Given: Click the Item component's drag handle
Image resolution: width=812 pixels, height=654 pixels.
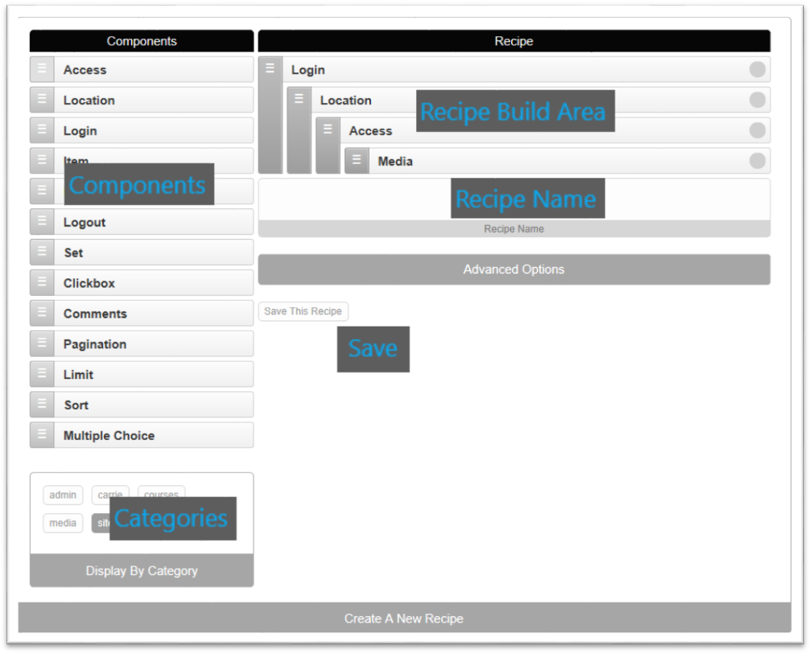Looking at the screenshot, I should click(x=42, y=161).
